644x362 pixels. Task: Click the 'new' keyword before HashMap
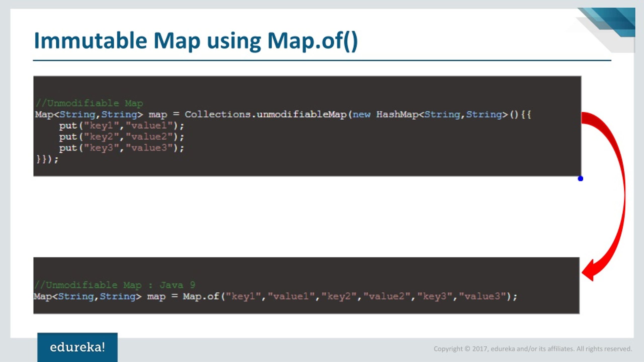[x=361, y=115]
